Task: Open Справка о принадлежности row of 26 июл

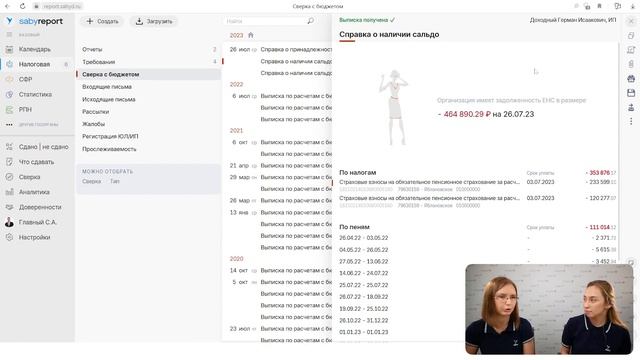Action: click(296, 49)
